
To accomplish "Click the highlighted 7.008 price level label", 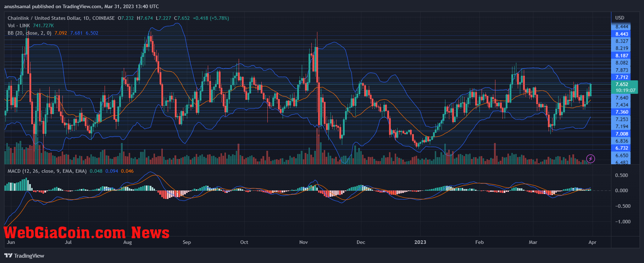I will point(622,134).
